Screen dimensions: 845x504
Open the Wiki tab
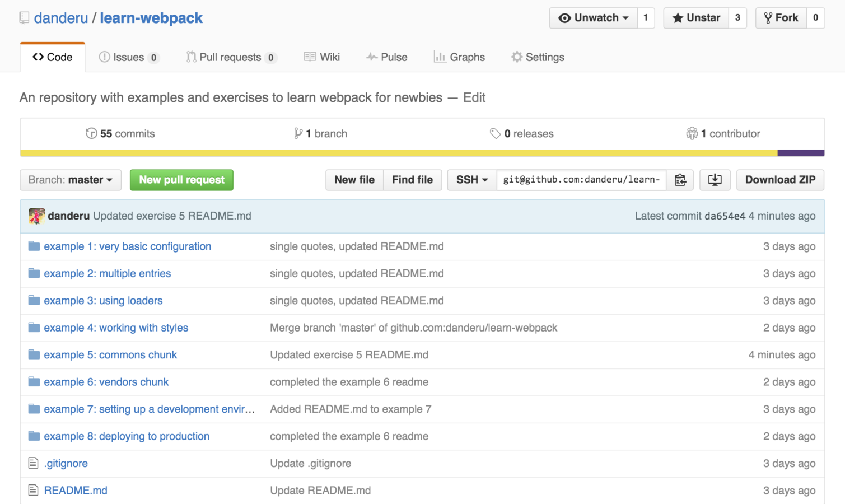pos(322,57)
